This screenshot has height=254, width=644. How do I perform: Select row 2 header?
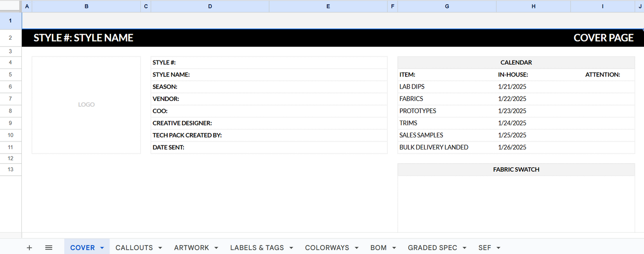click(x=11, y=38)
